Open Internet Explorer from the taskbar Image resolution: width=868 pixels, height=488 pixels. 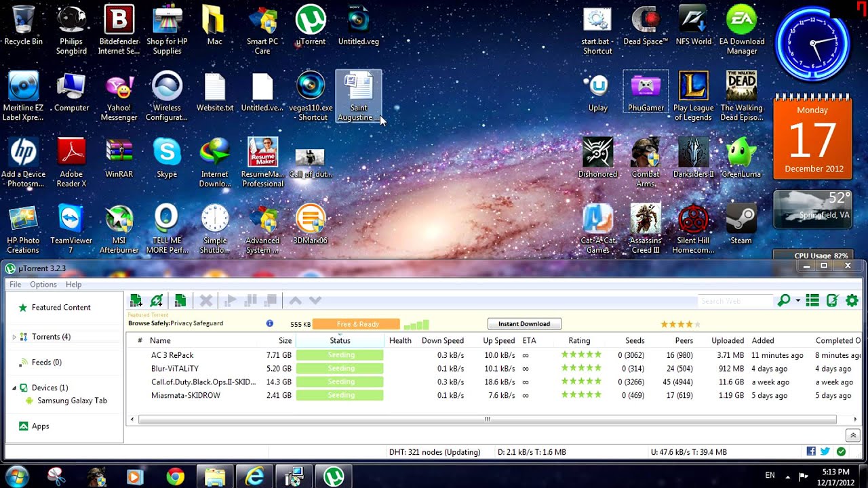click(254, 477)
